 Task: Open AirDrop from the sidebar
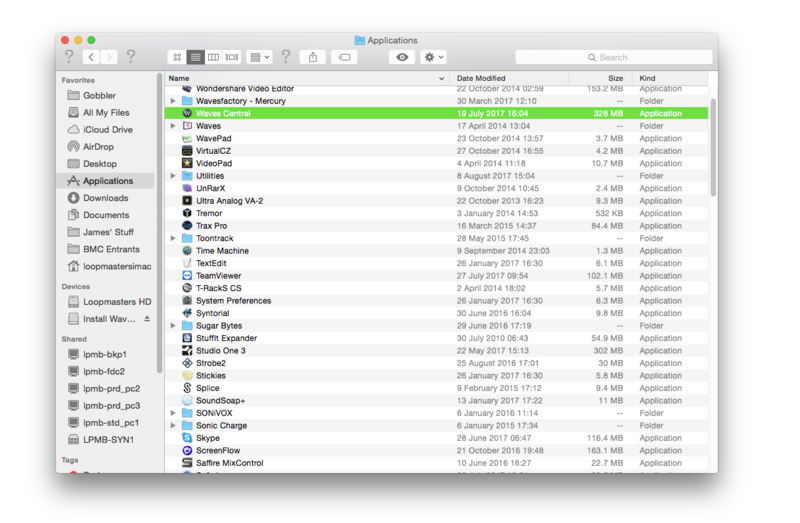coord(98,147)
